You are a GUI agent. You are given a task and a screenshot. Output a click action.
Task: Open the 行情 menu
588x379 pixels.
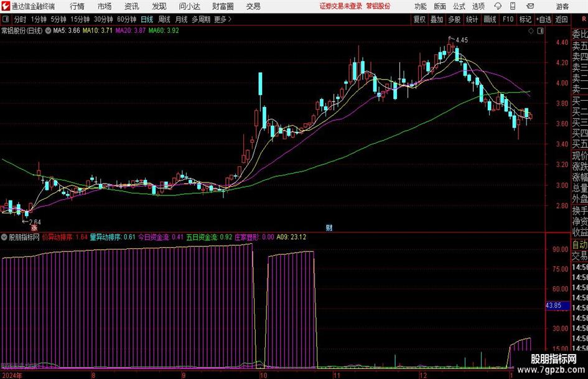point(77,6)
